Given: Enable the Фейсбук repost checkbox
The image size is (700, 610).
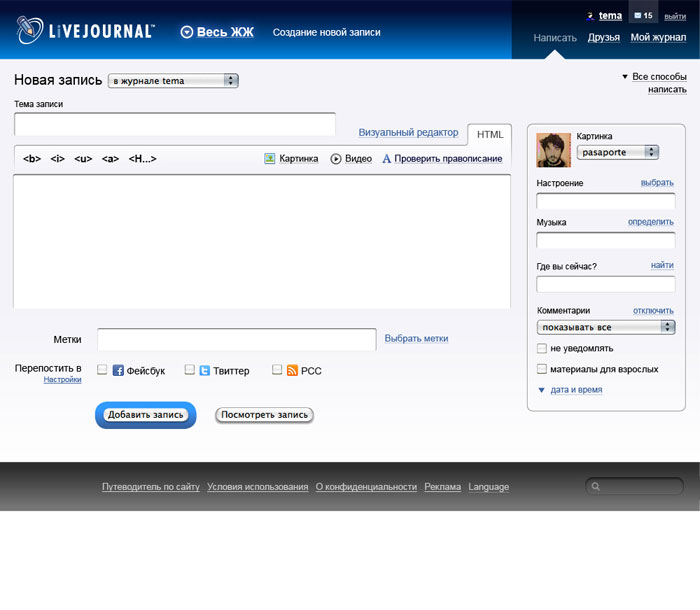Looking at the screenshot, I should tap(102, 370).
